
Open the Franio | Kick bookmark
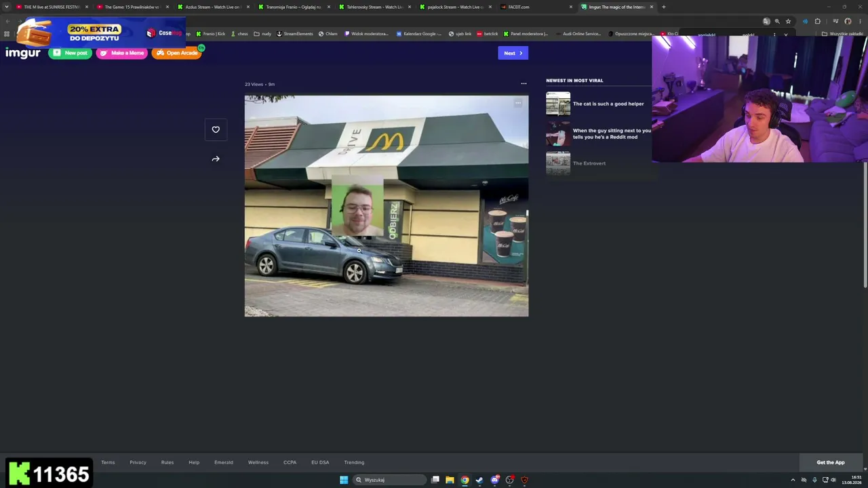(x=211, y=34)
